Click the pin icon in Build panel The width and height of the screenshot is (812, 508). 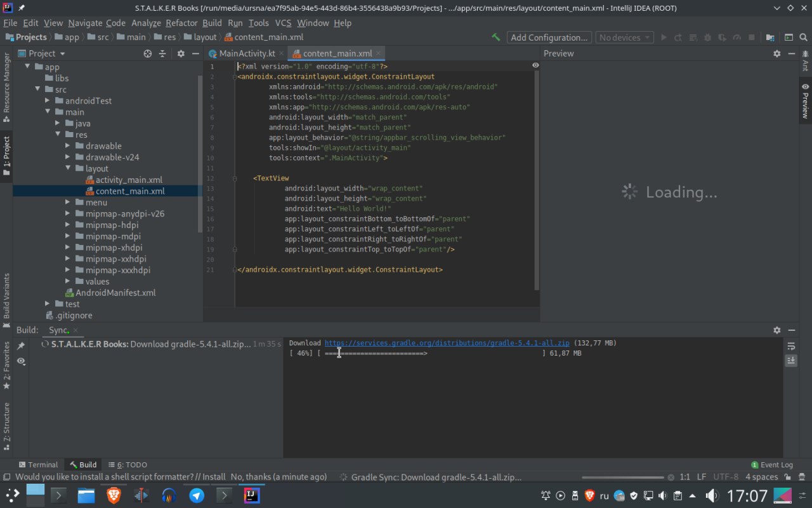pos(21,345)
